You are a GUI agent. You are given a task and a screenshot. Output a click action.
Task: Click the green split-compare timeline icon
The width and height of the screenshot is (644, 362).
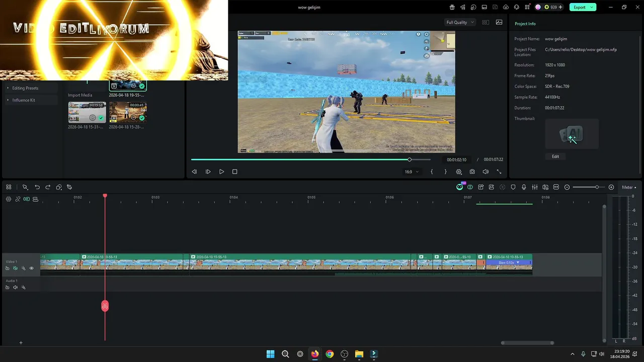click(x=470, y=187)
